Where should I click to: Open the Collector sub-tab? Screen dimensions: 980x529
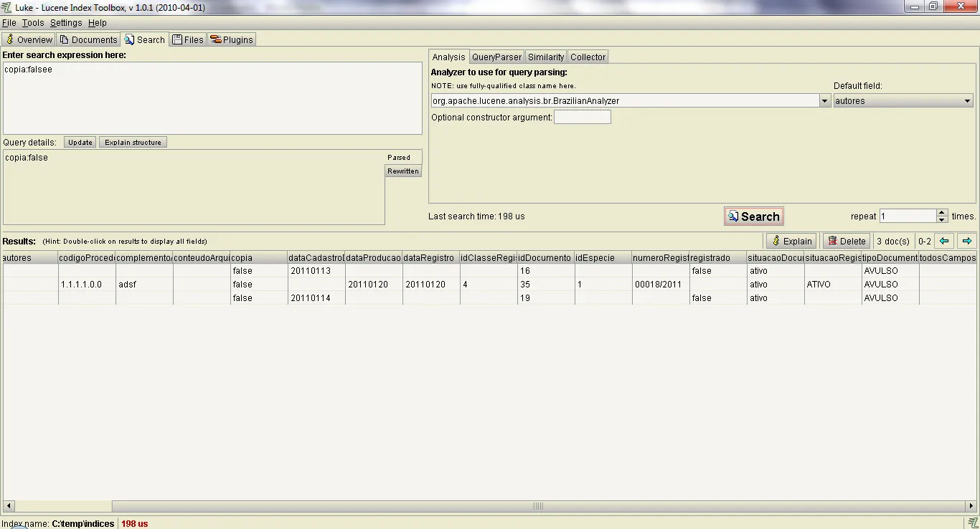click(588, 57)
